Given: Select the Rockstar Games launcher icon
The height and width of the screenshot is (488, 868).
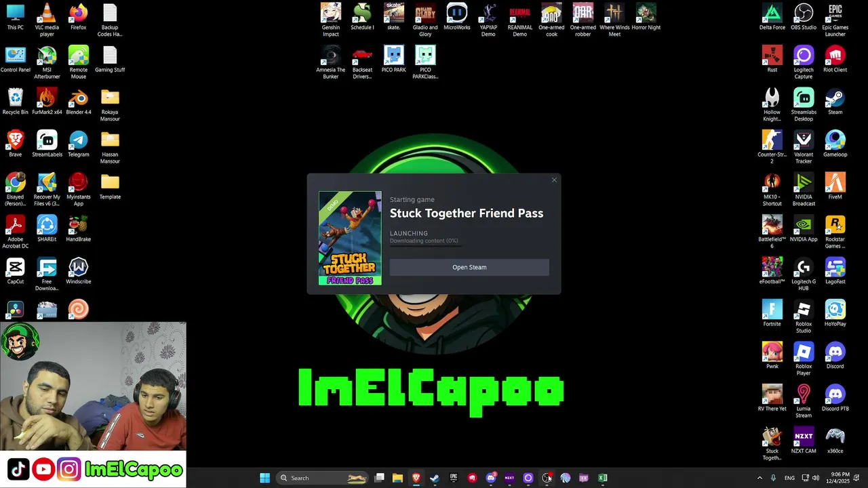Looking at the screenshot, I should [x=835, y=232].
